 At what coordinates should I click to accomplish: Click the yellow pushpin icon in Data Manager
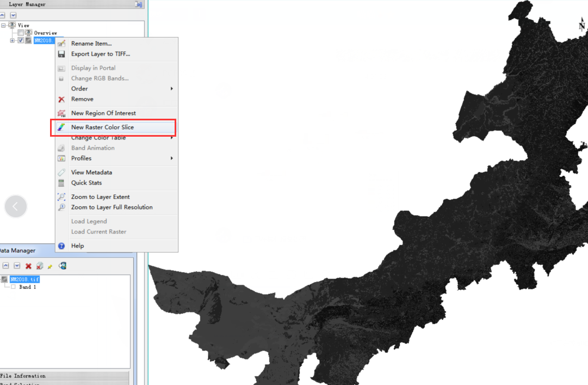click(x=50, y=266)
